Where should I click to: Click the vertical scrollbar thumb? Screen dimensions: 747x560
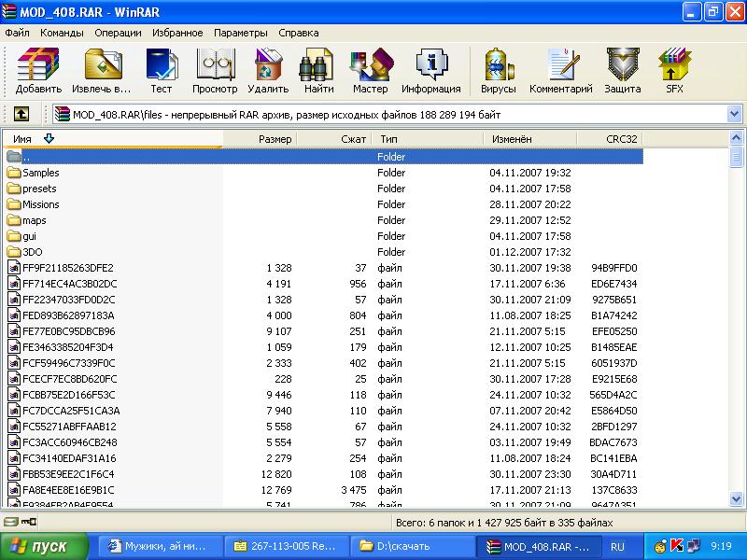click(x=736, y=157)
